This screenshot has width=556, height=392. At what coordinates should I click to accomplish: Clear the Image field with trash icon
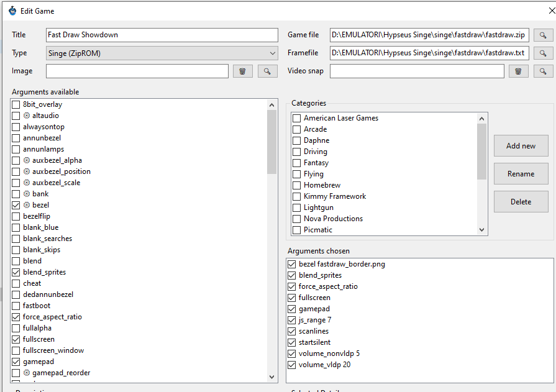(x=242, y=71)
